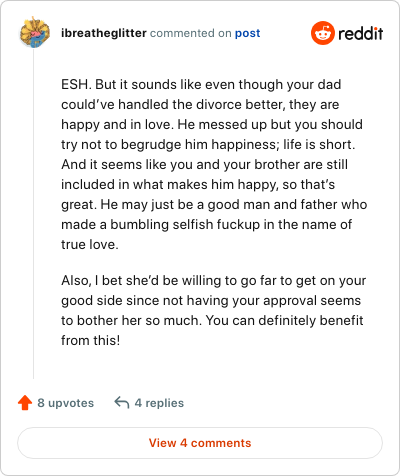Click the "commented on" text
The image size is (400, 476).
[191, 33]
